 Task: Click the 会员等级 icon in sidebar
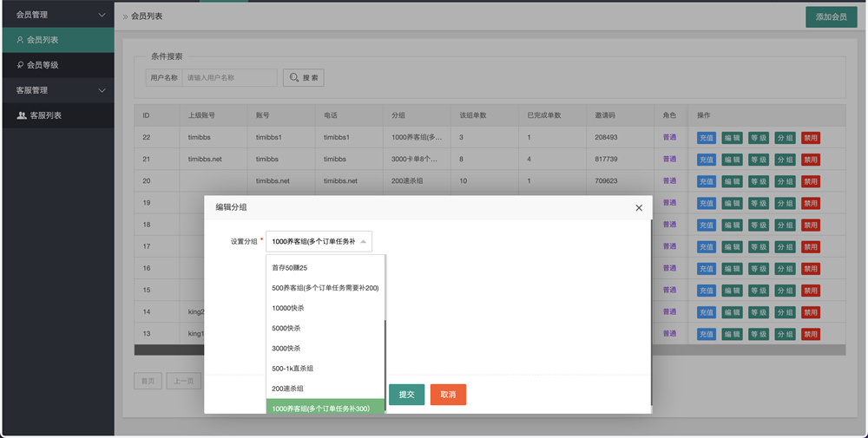pyautogui.click(x=20, y=65)
